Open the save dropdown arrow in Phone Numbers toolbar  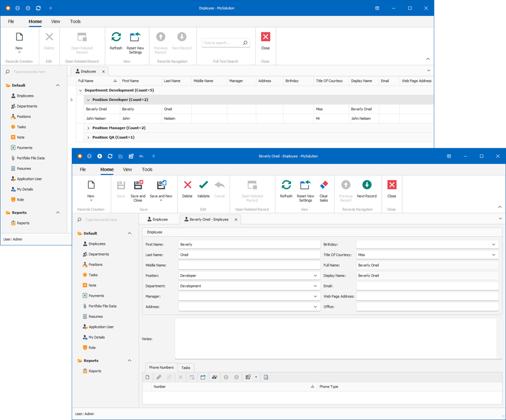click(256, 377)
